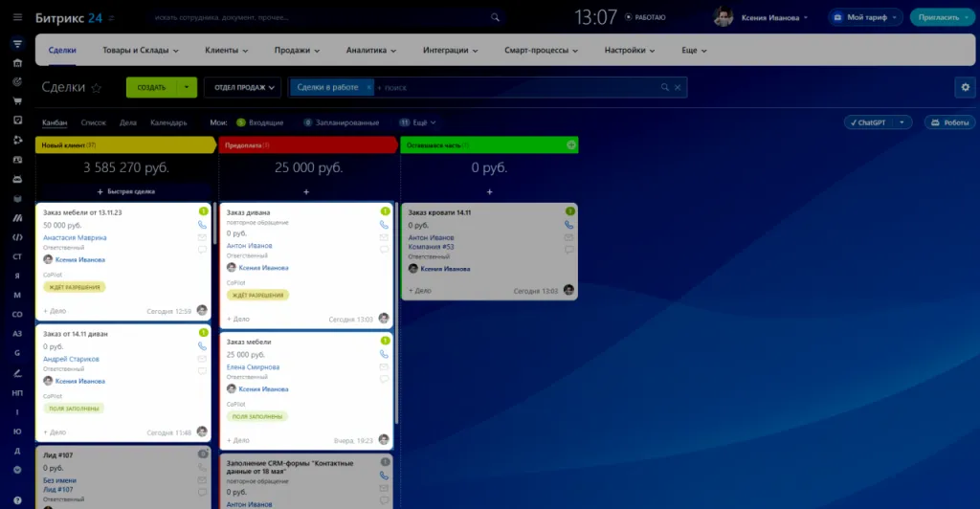
Task: Click the red Предоплата stage header
Action: point(306,145)
